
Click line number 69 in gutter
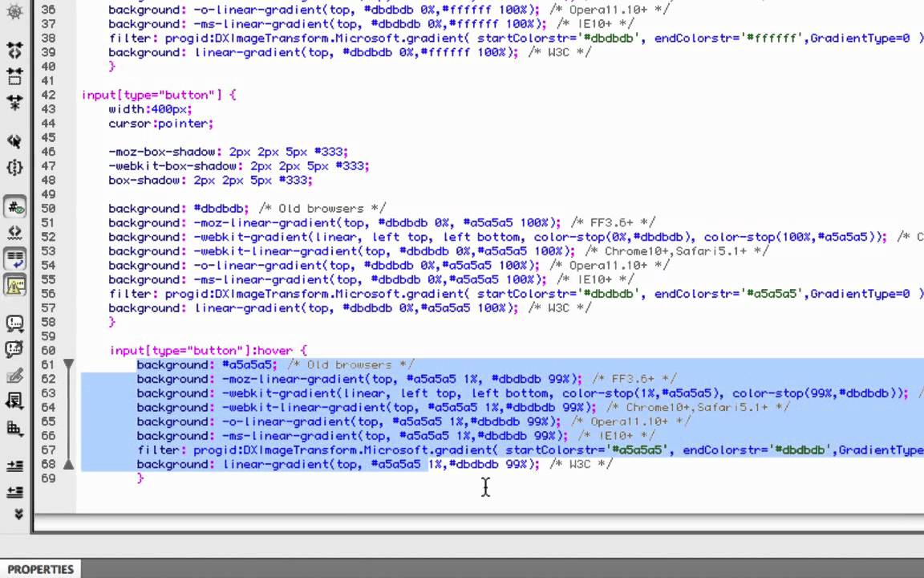[48, 478]
